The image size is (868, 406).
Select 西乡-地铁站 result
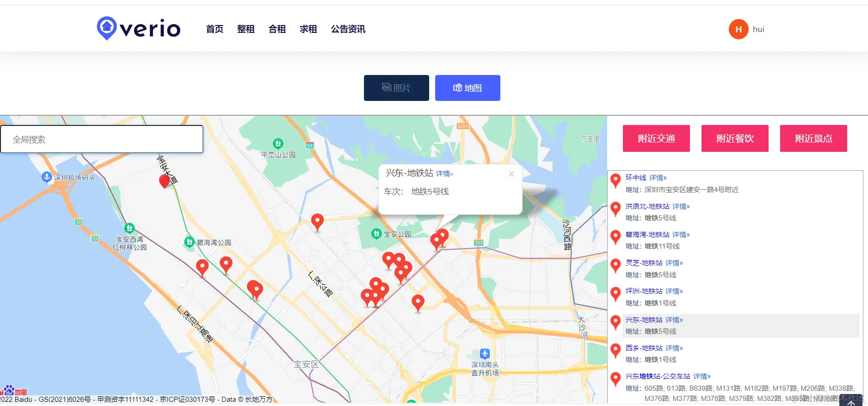(x=644, y=348)
